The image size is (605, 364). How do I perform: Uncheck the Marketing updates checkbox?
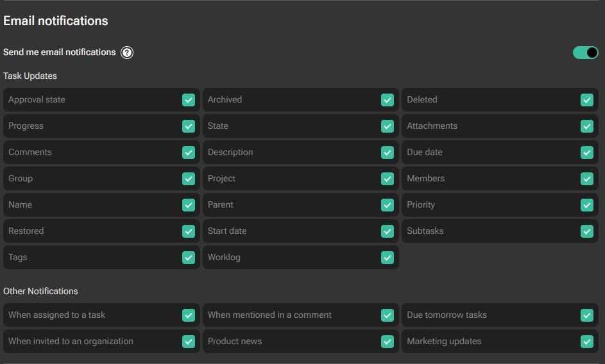click(x=587, y=342)
